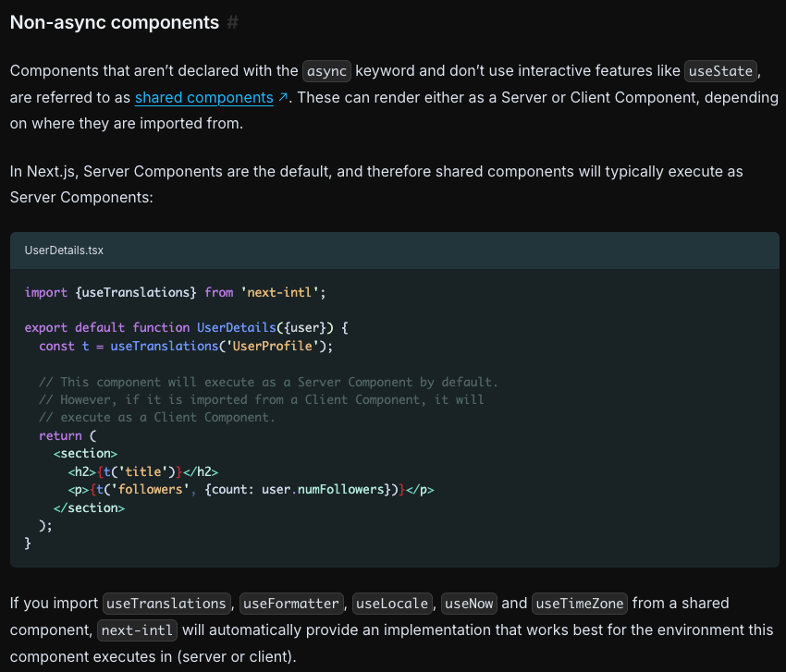The height and width of the screenshot is (672, 786).
Task: Click the useLocale inline code badge
Action: (392, 604)
